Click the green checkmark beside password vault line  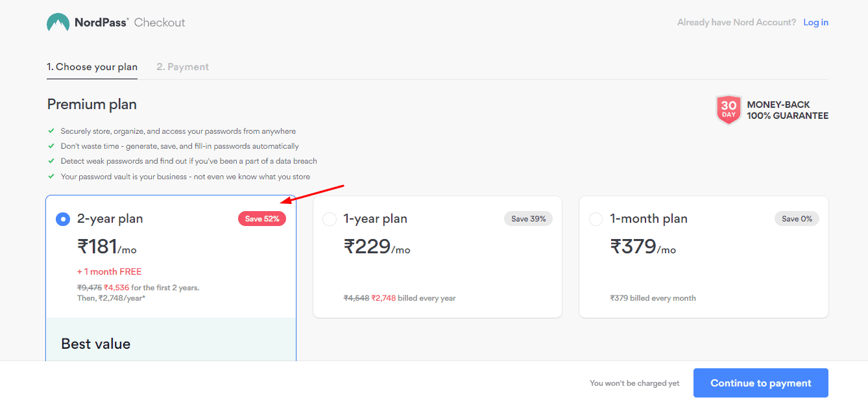pos(51,176)
